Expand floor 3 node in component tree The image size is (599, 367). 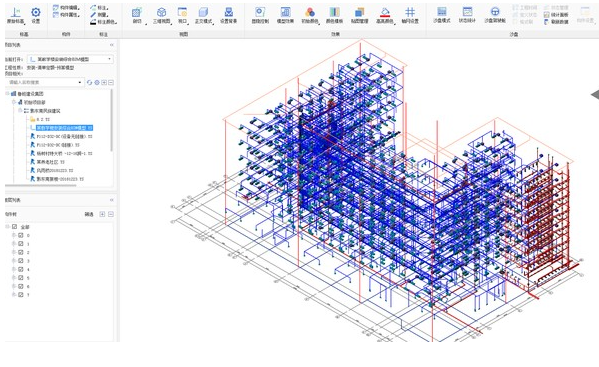pyautogui.click(x=14, y=261)
